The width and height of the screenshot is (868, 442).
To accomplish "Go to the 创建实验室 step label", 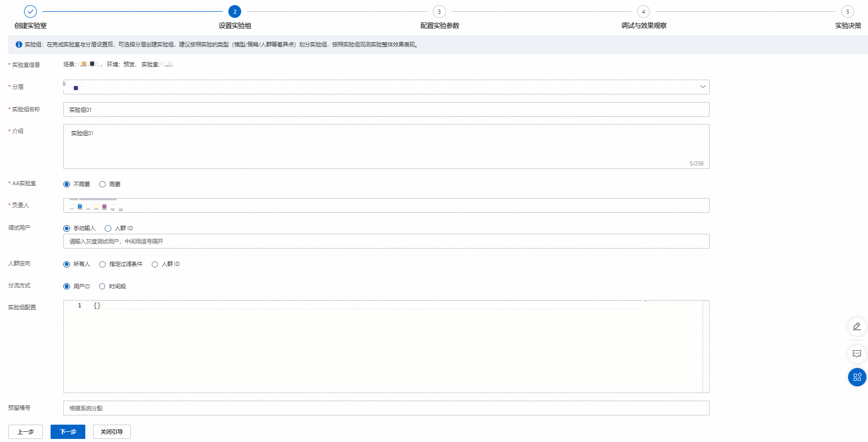I will (x=31, y=26).
